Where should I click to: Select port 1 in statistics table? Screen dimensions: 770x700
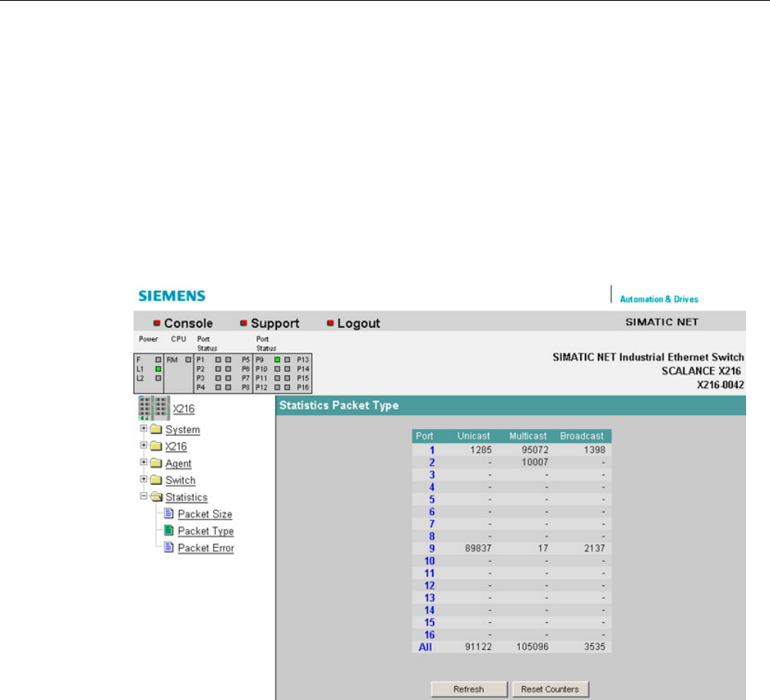coord(432,450)
